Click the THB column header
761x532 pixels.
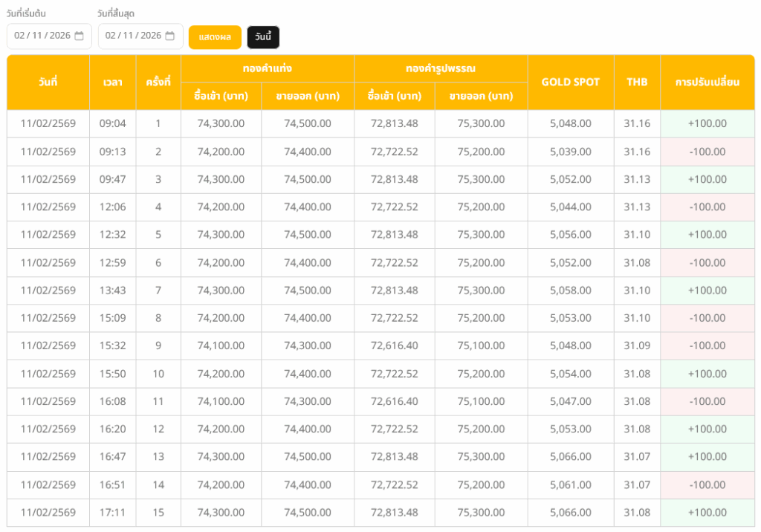click(x=637, y=82)
